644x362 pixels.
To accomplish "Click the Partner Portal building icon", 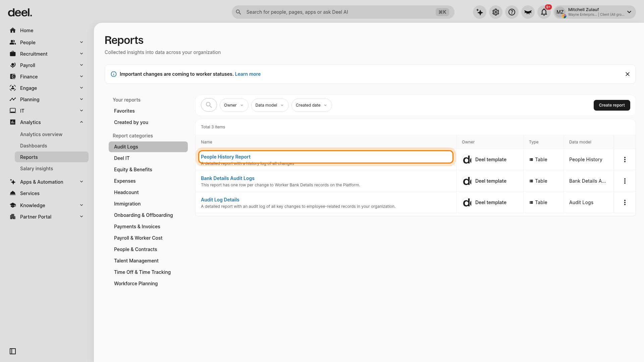I will point(13,217).
